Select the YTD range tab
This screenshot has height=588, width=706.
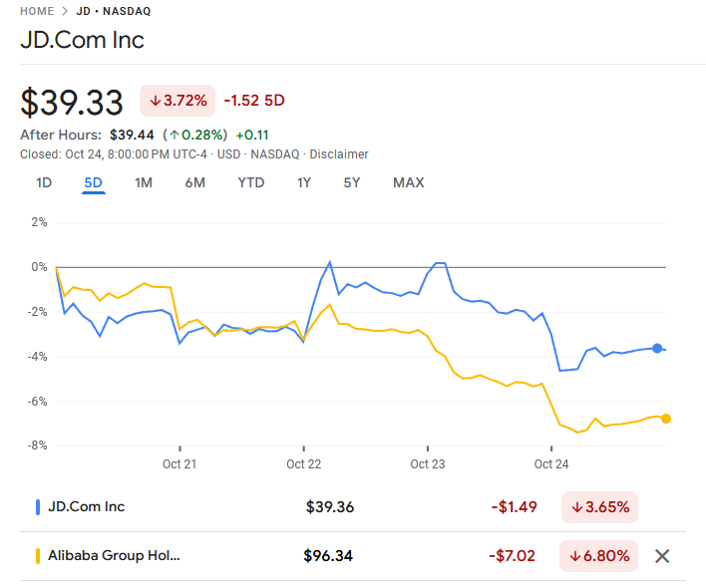point(251,182)
